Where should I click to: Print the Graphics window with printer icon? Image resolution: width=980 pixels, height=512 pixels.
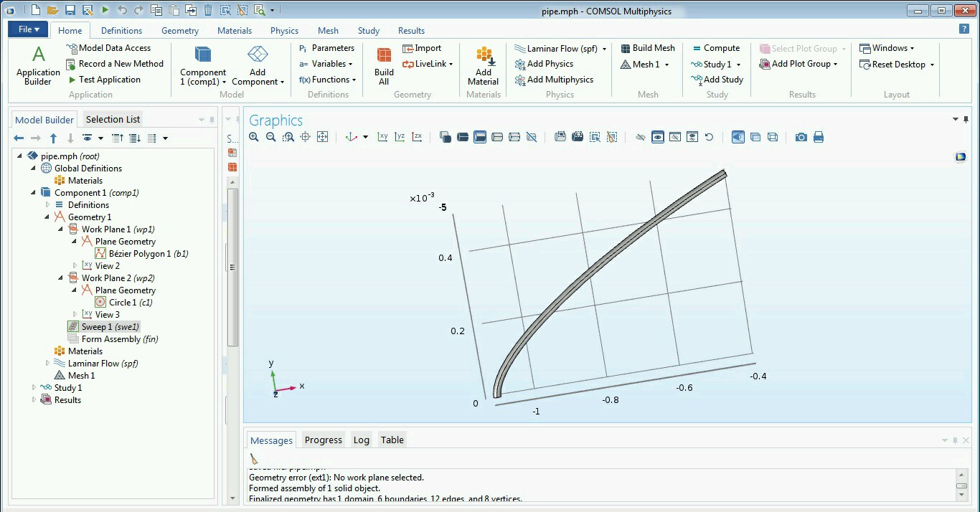point(819,137)
